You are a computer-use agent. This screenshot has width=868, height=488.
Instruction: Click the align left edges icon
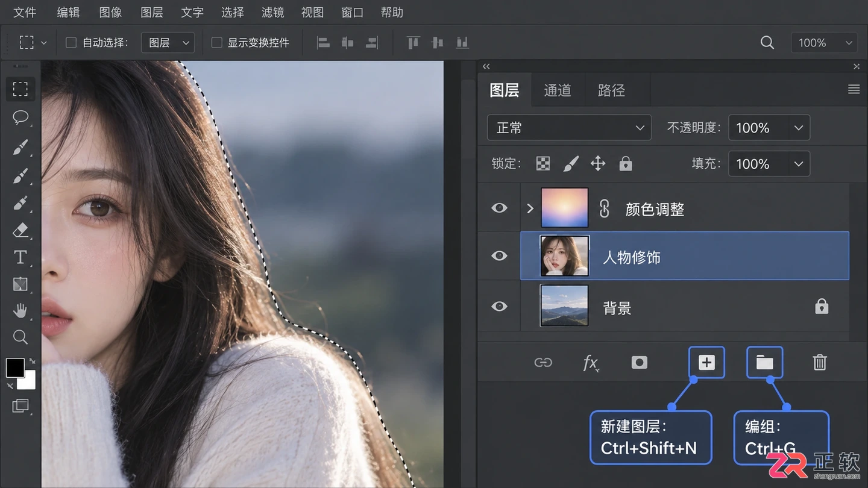pos(324,42)
